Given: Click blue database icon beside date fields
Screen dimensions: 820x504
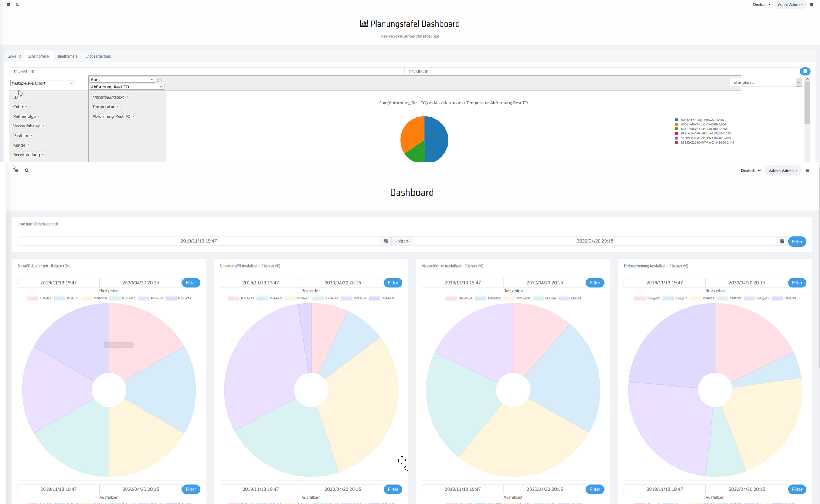Looking at the screenshot, I should (x=805, y=71).
